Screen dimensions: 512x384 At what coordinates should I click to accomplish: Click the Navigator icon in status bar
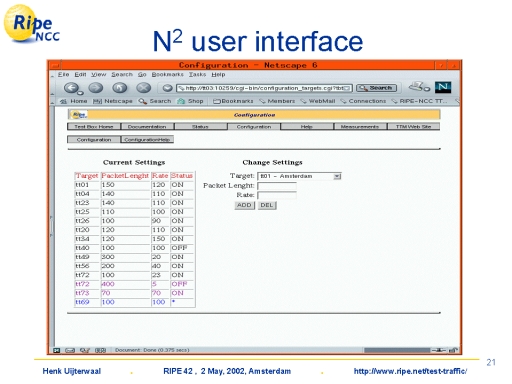pyautogui.click(x=57, y=350)
